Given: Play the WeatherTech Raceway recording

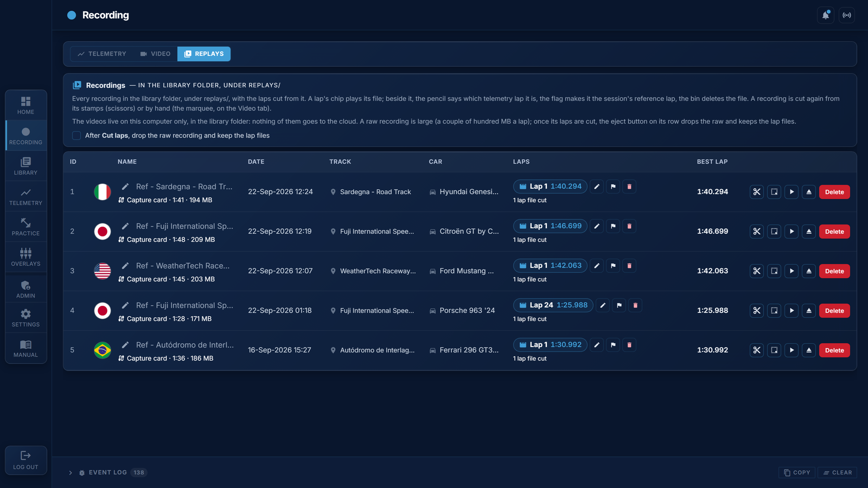Looking at the screenshot, I should pos(792,271).
